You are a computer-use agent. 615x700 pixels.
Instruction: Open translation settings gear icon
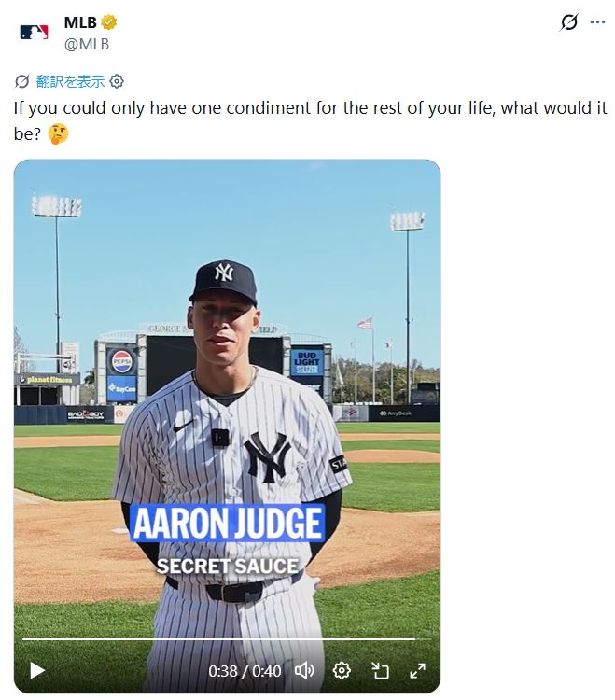point(117,81)
